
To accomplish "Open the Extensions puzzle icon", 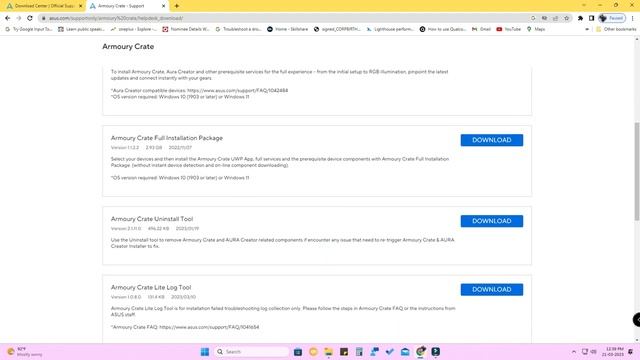I will pyautogui.click(x=580, y=18).
